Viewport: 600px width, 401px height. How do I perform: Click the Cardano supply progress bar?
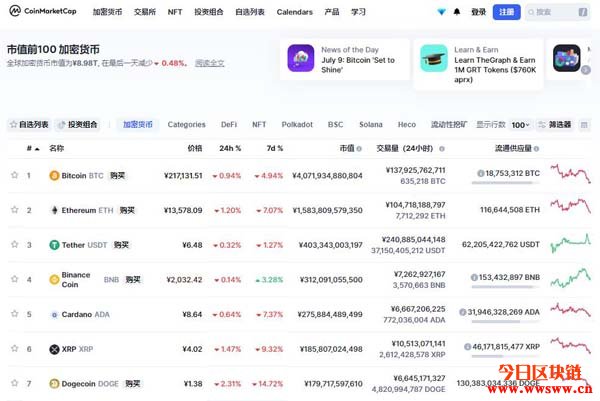[x=505, y=322]
